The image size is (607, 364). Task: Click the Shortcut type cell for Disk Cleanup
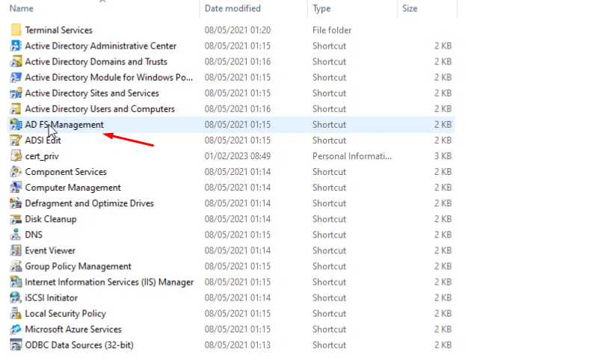pos(330,219)
